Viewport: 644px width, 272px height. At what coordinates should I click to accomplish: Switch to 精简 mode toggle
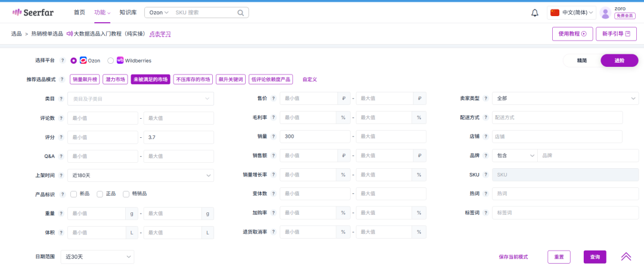[581, 60]
